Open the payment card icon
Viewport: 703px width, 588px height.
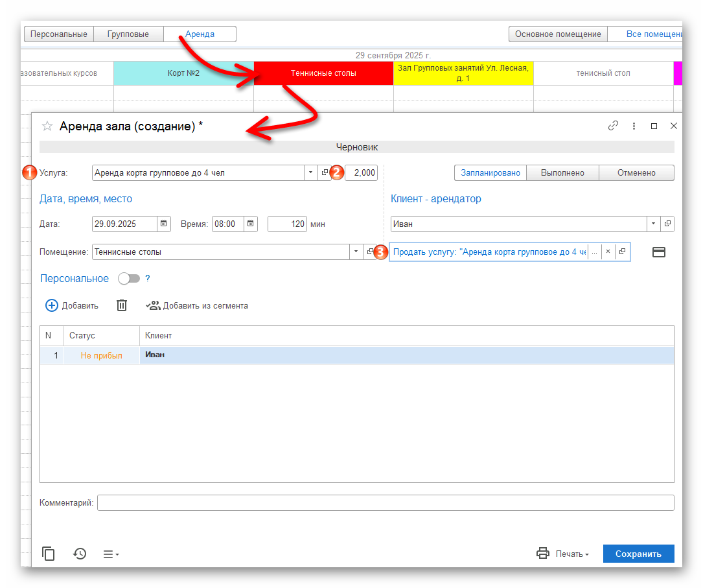point(659,252)
